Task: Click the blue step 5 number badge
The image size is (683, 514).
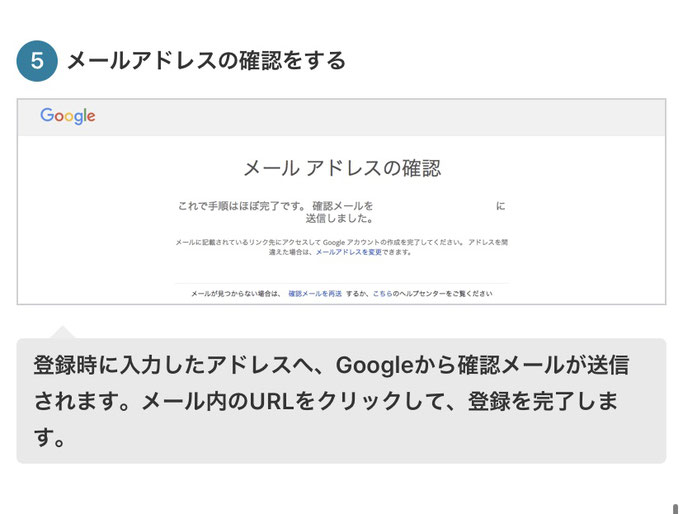Action: (37, 61)
